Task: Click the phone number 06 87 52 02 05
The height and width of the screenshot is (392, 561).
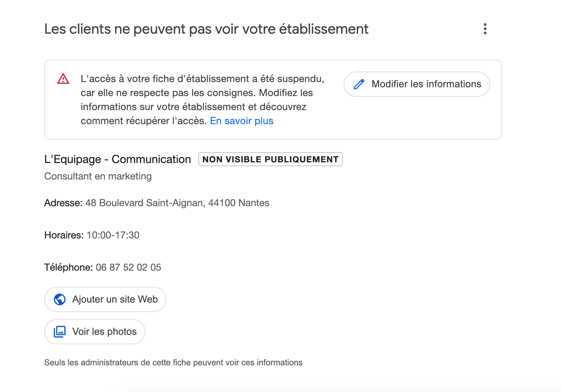Action: (x=128, y=268)
